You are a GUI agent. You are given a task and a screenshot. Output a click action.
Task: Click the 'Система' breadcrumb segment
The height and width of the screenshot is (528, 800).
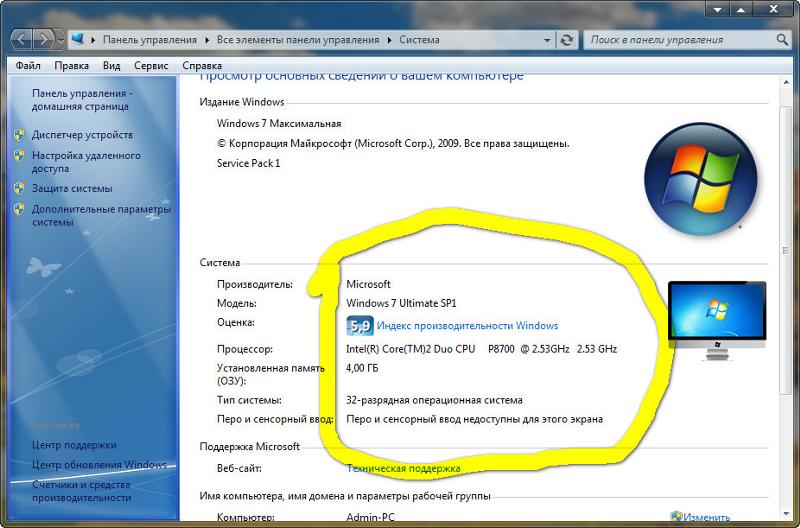[x=419, y=40]
